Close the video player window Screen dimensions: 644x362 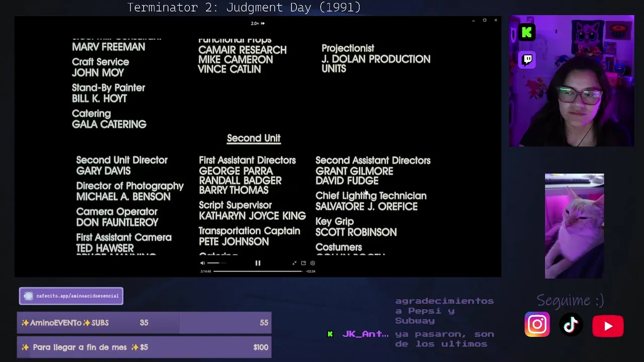[496, 20]
